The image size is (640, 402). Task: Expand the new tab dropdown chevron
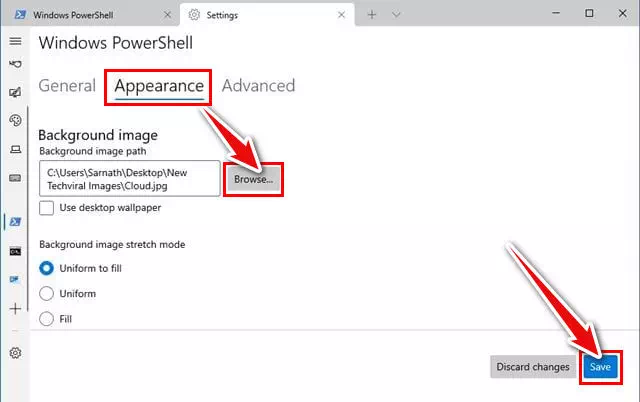click(396, 15)
